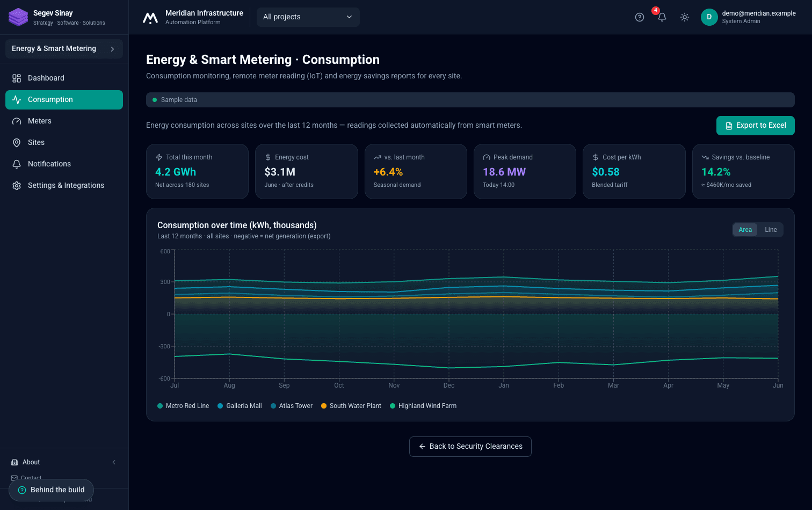Click demo@meridian.example account name
Screen dimensions: 812x510
pos(759,13)
